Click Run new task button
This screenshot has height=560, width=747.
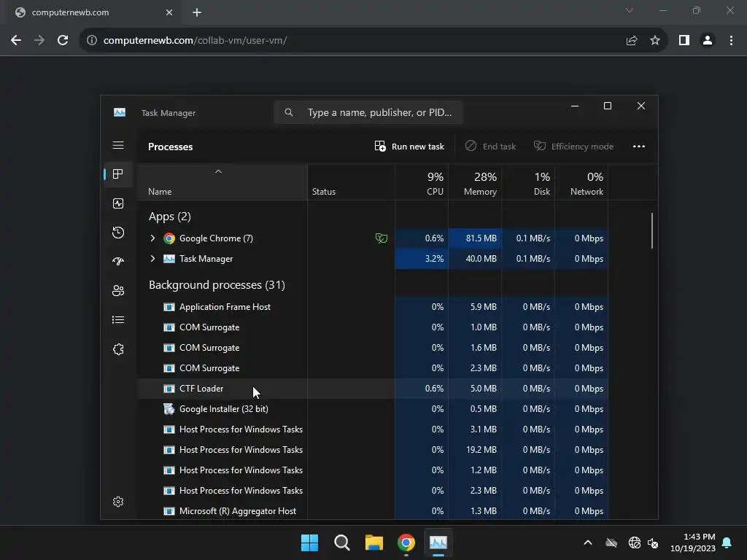[409, 146]
